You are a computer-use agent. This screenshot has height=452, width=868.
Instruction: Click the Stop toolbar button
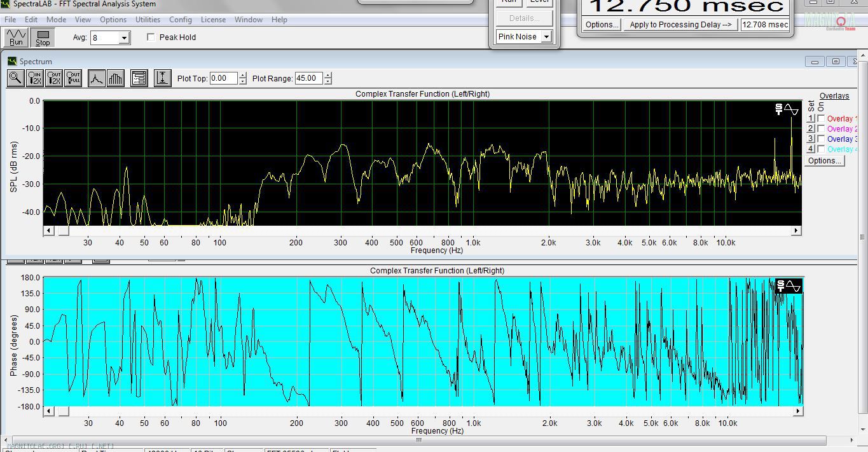(x=43, y=38)
